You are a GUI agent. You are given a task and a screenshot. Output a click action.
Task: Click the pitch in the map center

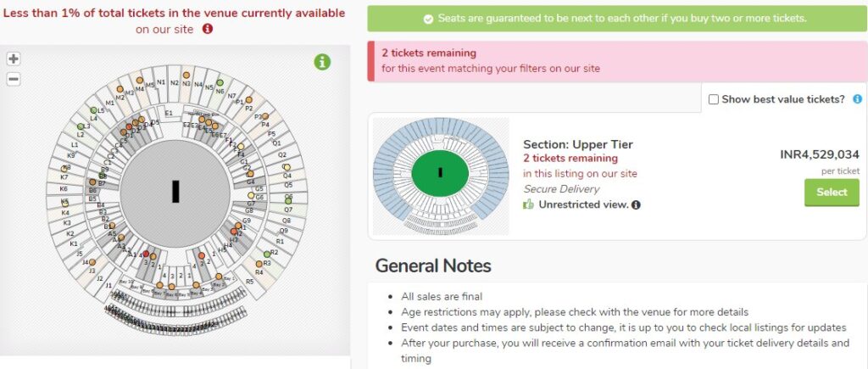175,191
